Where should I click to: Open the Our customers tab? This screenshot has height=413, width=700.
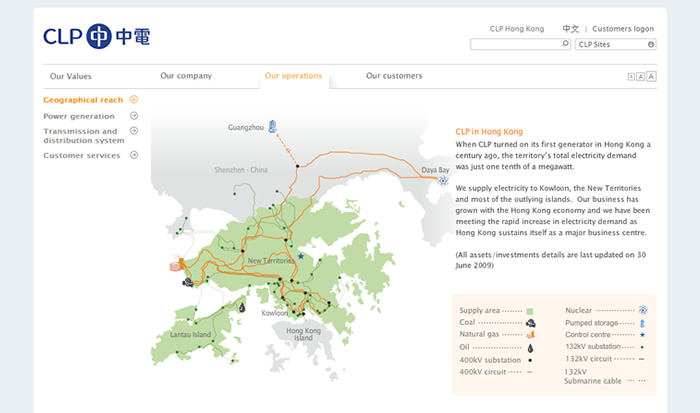click(393, 76)
